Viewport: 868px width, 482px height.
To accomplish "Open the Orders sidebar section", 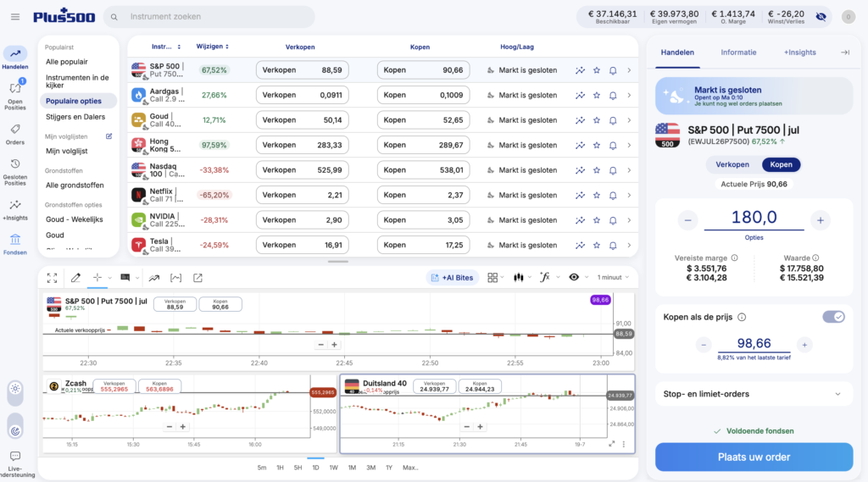I will click(x=15, y=135).
